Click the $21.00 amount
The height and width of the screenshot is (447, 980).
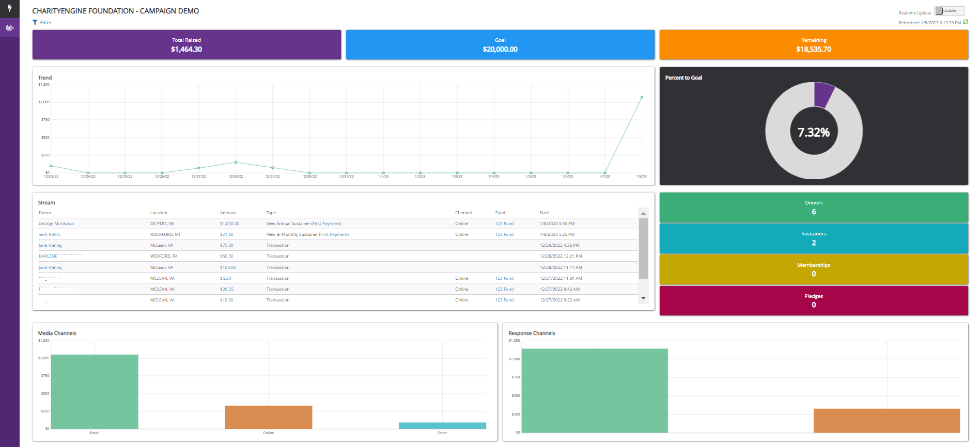(x=226, y=234)
